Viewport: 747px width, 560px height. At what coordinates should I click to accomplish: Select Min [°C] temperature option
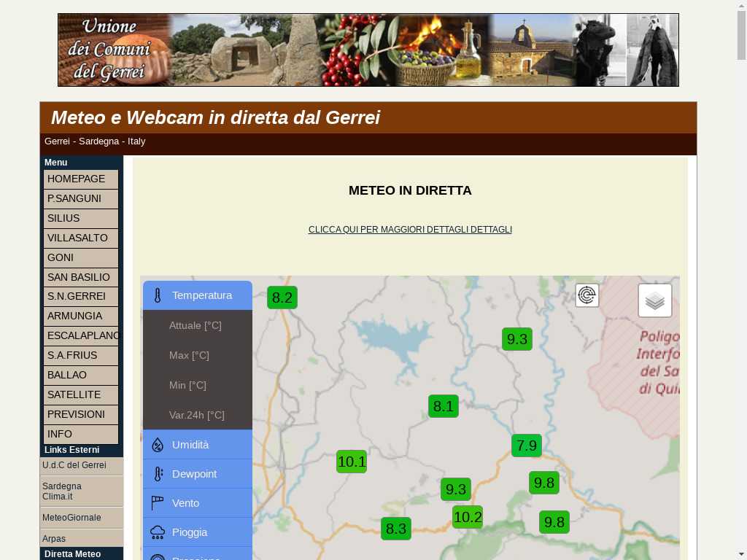(x=188, y=385)
